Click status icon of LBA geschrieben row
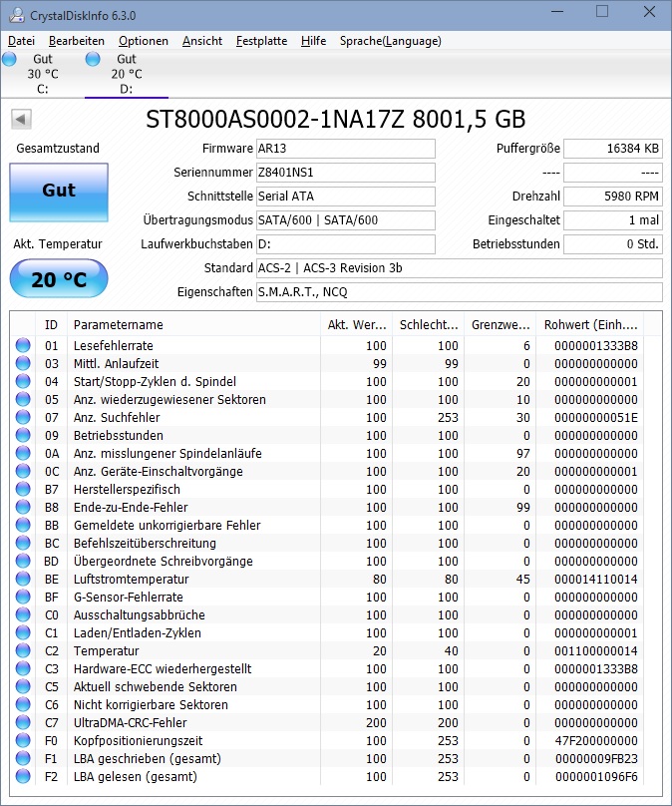672x806 pixels. tap(23, 759)
